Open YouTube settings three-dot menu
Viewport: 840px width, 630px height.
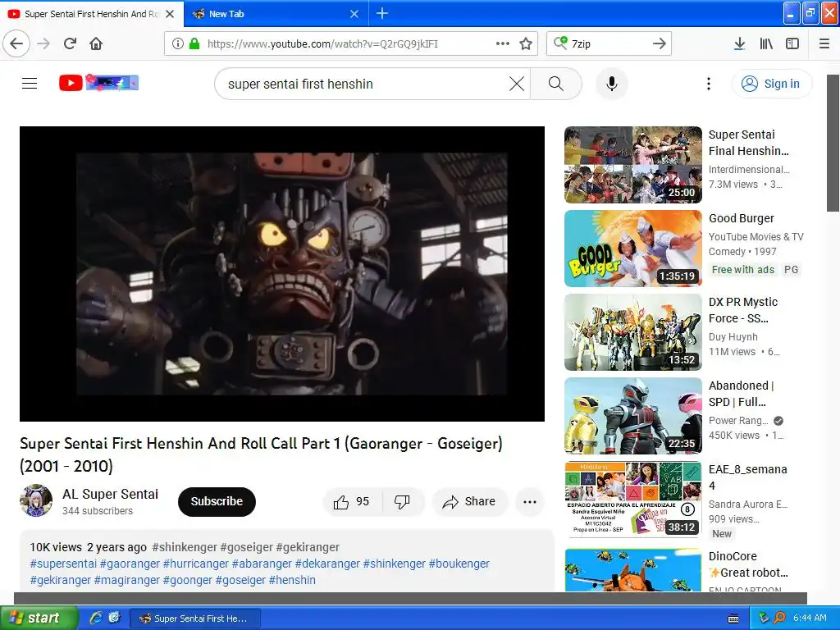click(708, 84)
